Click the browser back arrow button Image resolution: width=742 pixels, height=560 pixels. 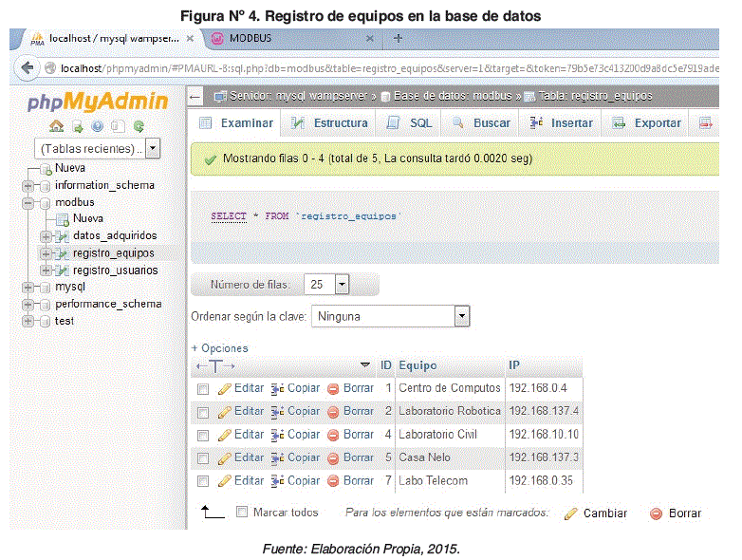[27, 67]
